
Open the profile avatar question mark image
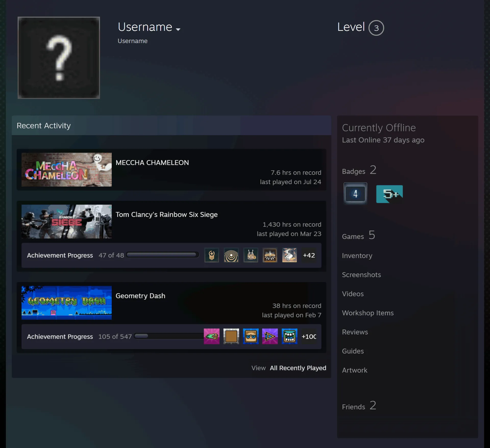pos(59,58)
